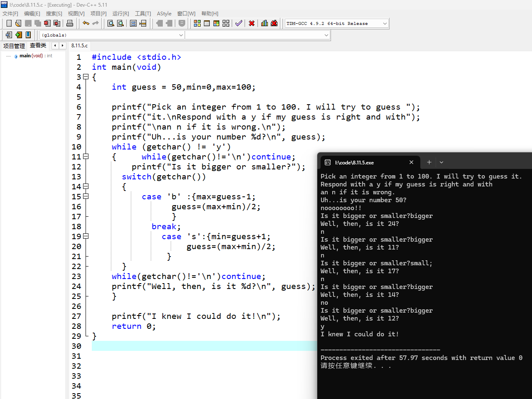
Task: Click line number 27 in gutter
Action: [76, 316]
